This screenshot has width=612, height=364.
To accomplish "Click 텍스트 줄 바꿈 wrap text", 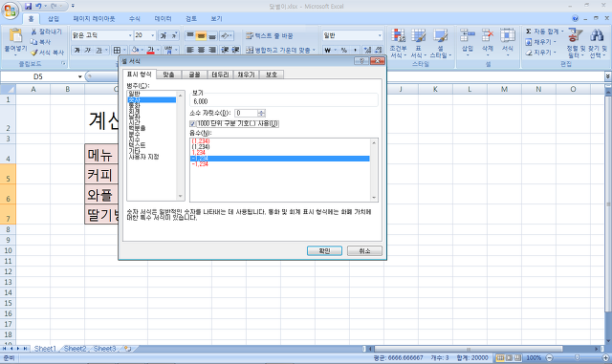I will [x=270, y=35].
